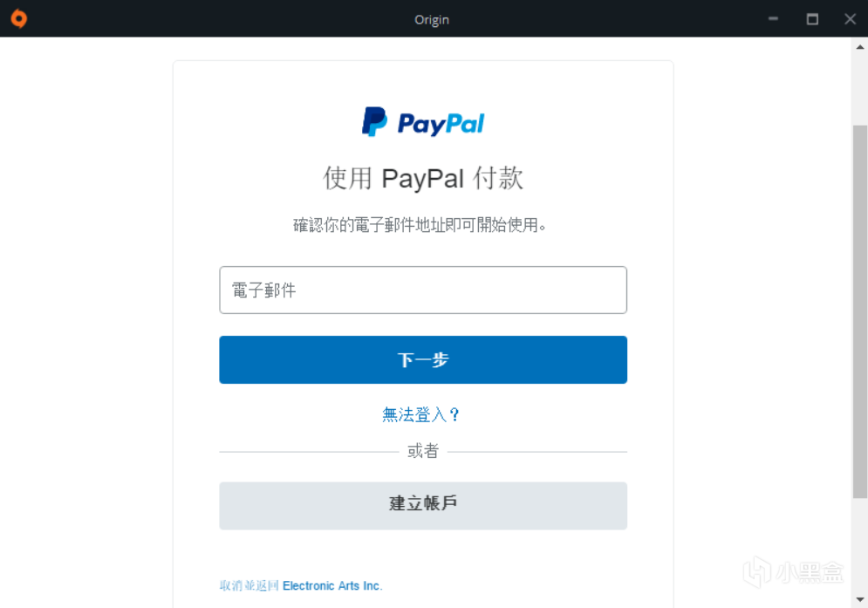Click 取消並返回 Electronic Arts Inc. link
This screenshot has width=868, height=608.
tap(301, 586)
